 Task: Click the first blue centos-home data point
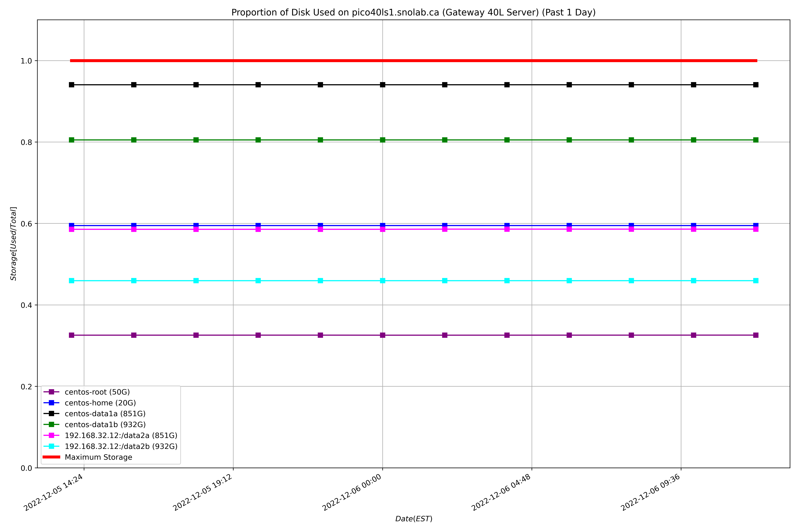(x=72, y=225)
